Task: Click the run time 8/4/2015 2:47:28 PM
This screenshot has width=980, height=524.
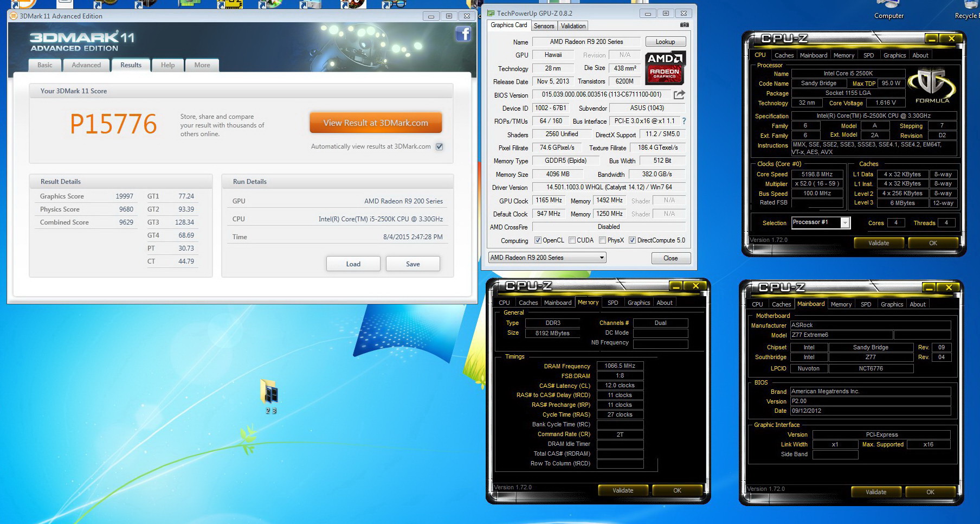Action: tap(413, 237)
